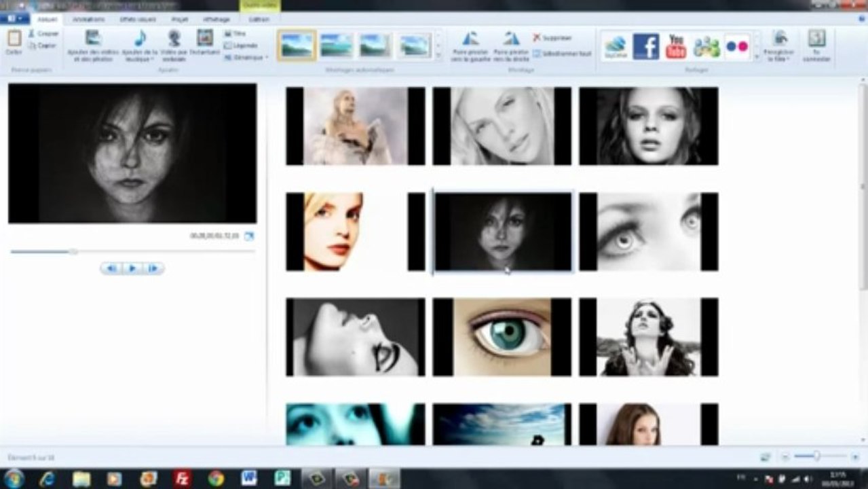
Task: Select the second AutoMovie theme thumbnail
Action: (x=336, y=46)
